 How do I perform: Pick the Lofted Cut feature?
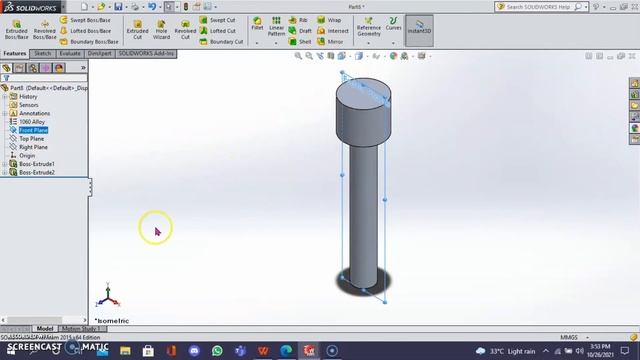(x=218, y=31)
